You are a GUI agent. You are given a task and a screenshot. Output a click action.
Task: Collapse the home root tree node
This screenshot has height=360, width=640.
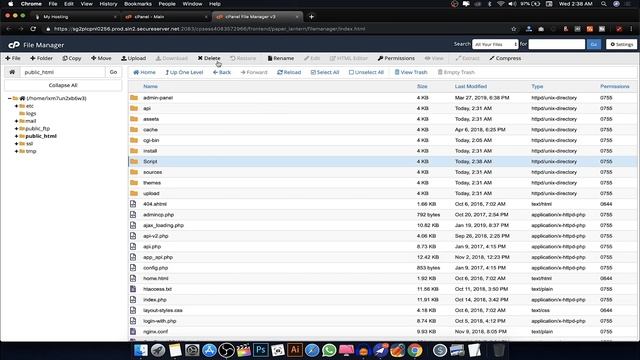(9, 98)
